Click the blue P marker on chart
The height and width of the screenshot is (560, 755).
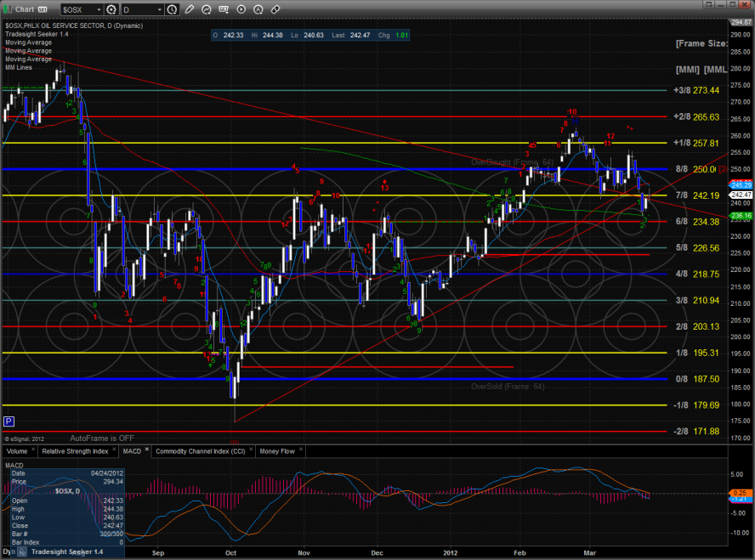tap(9, 421)
